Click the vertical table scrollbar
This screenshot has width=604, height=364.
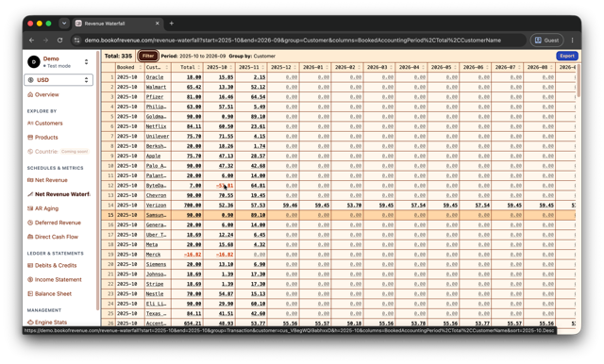pyautogui.click(x=579, y=81)
